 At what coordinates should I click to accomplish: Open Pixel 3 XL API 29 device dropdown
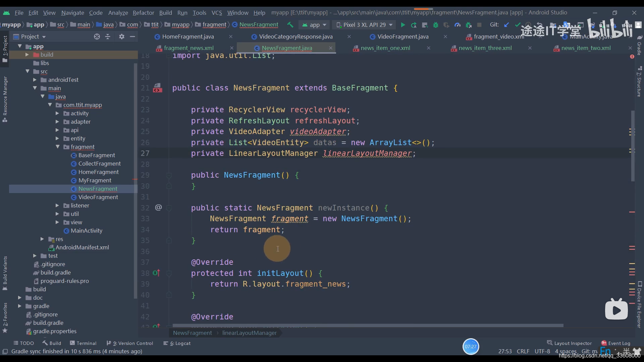365,25
